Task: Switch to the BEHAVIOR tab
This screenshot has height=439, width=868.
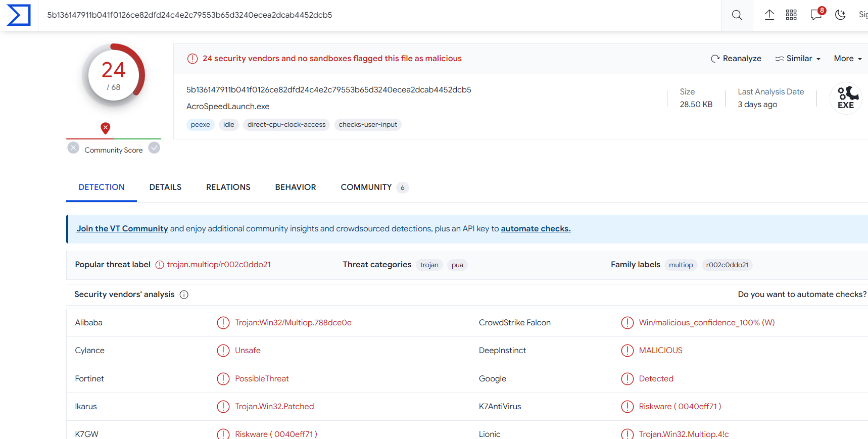Action: point(296,187)
